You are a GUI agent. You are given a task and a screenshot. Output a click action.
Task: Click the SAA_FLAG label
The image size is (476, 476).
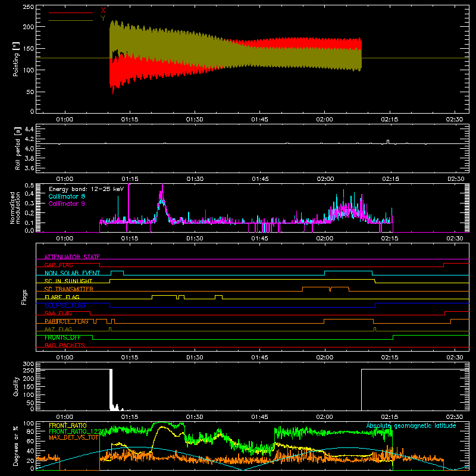point(58,313)
